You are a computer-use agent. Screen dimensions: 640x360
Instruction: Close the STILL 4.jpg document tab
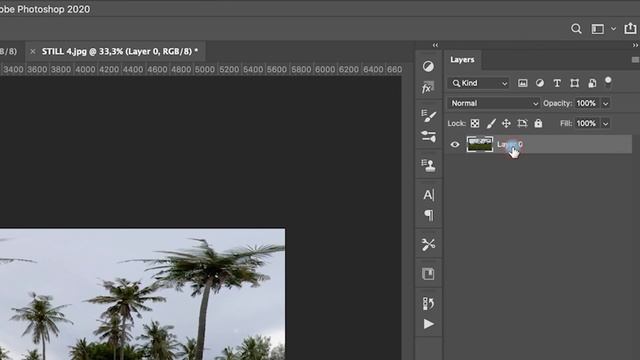pyautogui.click(x=33, y=51)
